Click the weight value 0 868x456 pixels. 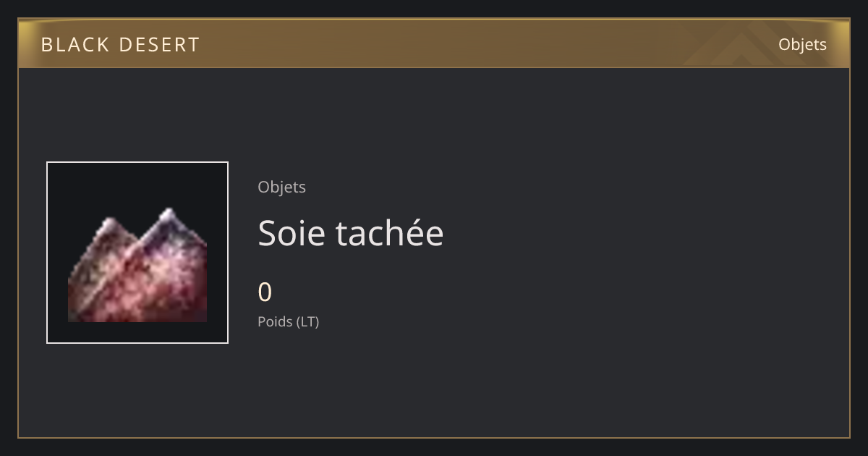[265, 292]
